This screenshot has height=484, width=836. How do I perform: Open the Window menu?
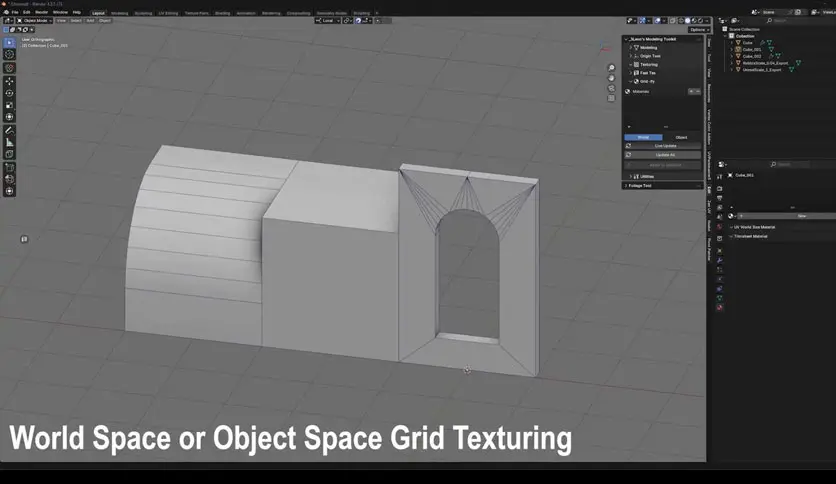(60, 12)
